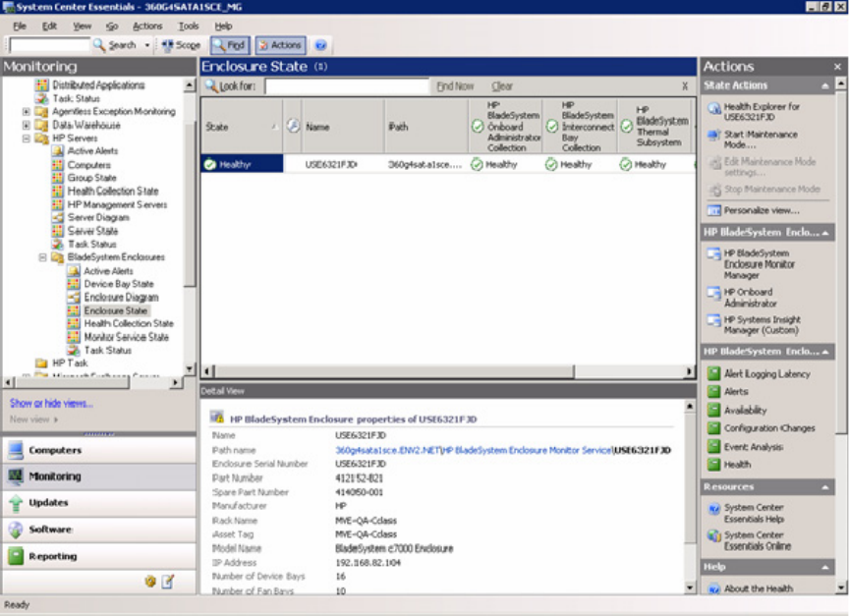Open the Actions menu in menu bar

tap(147, 26)
